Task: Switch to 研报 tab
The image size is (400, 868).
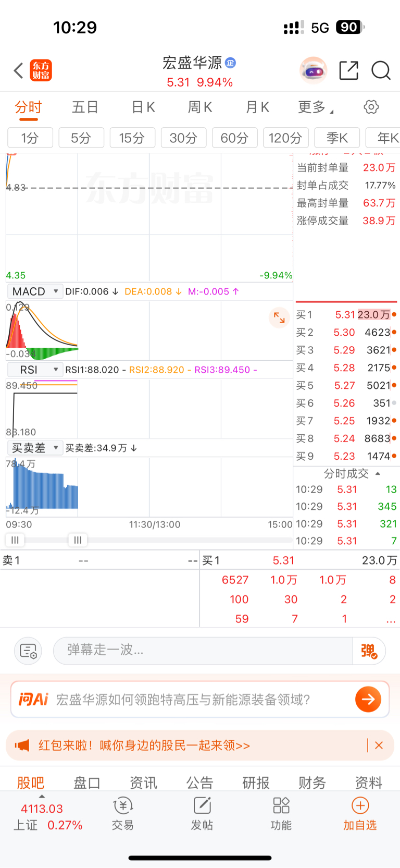Action: [x=256, y=783]
